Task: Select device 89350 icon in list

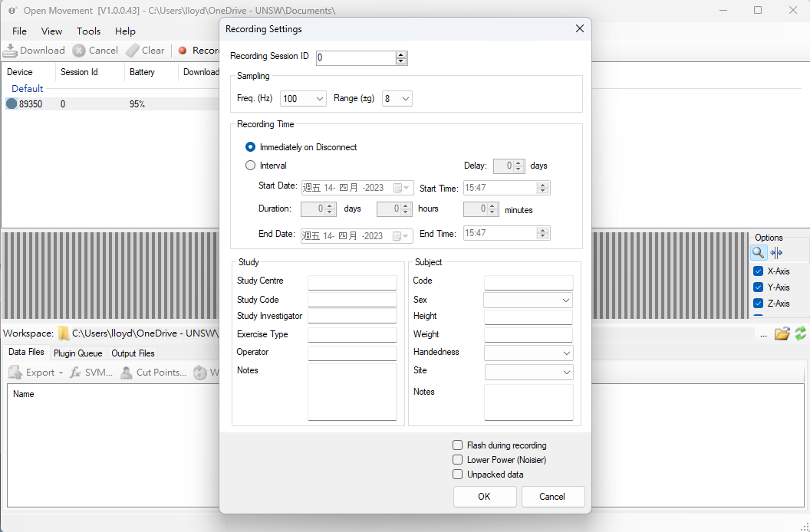Action: tap(12, 103)
